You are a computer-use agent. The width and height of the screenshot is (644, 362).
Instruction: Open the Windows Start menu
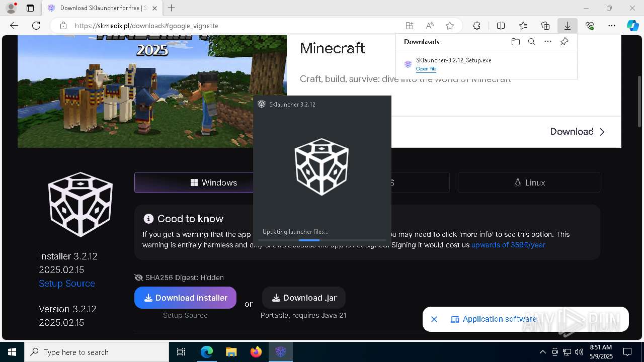(12, 352)
